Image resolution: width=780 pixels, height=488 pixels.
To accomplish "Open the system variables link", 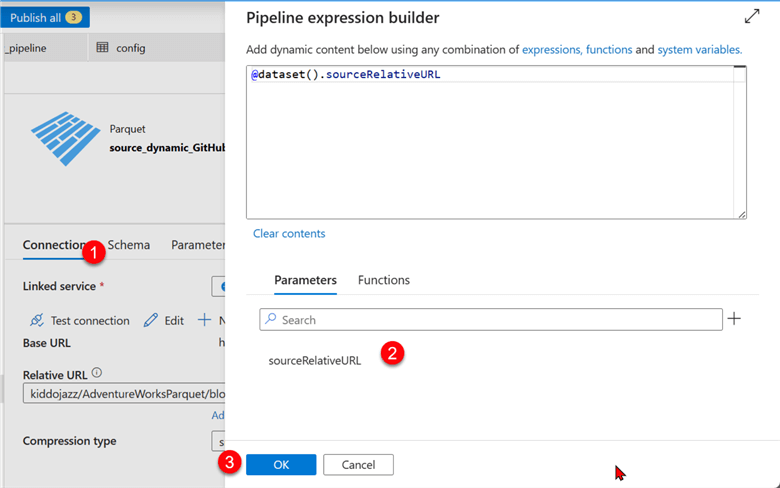I will click(x=699, y=49).
